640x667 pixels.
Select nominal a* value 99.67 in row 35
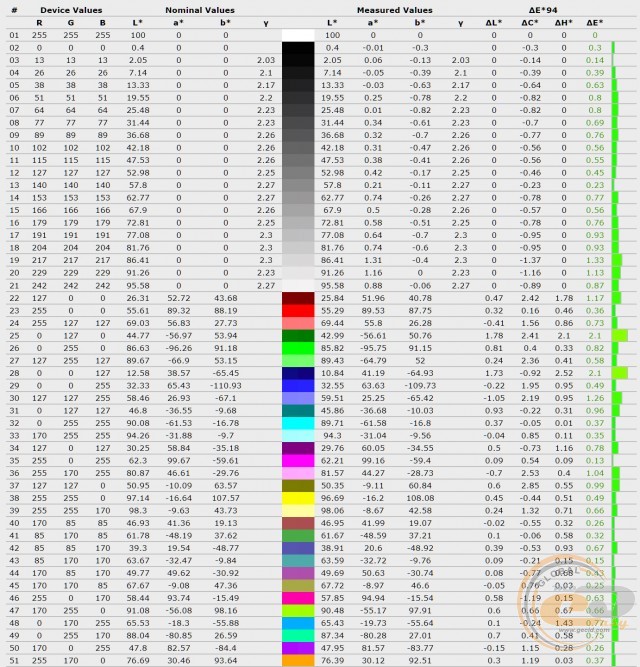pos(179,461)
